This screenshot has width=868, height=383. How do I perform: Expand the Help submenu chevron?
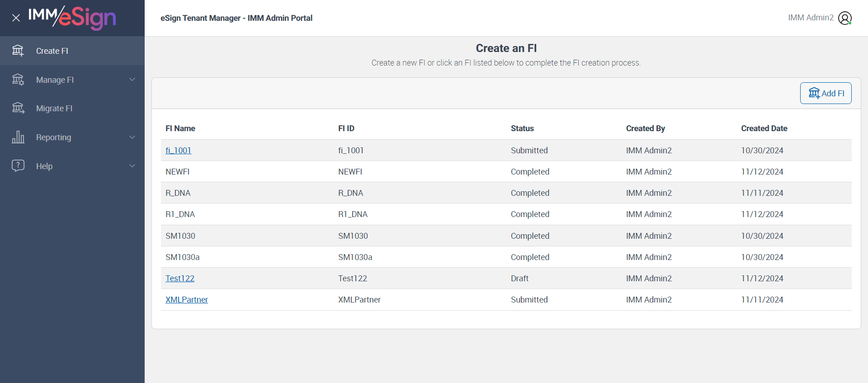pos(132,165)
